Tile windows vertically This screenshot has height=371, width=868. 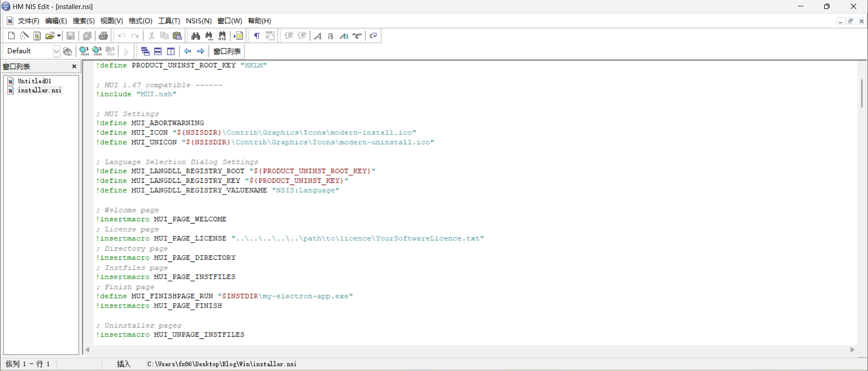(x=171, y=51)
